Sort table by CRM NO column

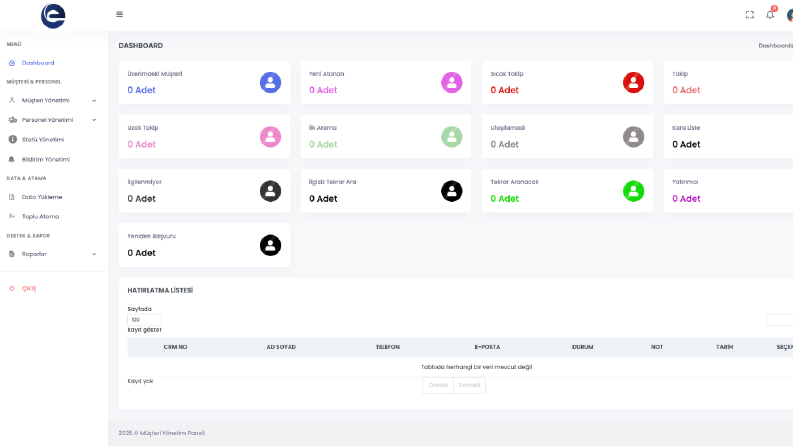[x=175, y=347]
